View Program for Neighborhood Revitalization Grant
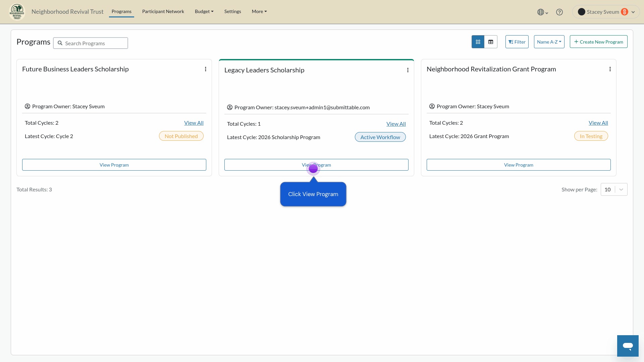The image size is (644, 362). pos(519,165)
